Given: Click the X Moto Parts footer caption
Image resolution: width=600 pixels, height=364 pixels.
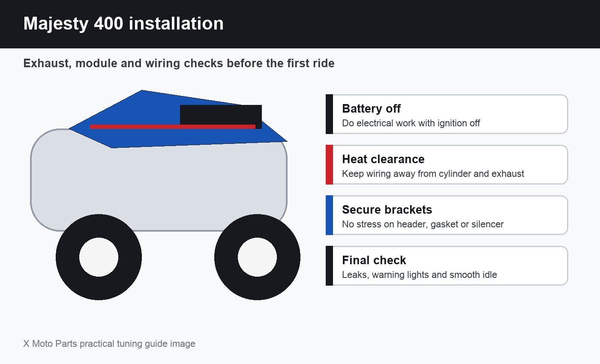Looking at the screenshot, I should 109,343.
